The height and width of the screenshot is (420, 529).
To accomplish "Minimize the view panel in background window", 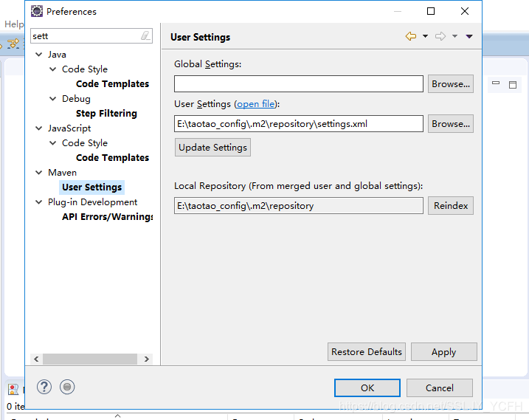I will pos(496,83).
